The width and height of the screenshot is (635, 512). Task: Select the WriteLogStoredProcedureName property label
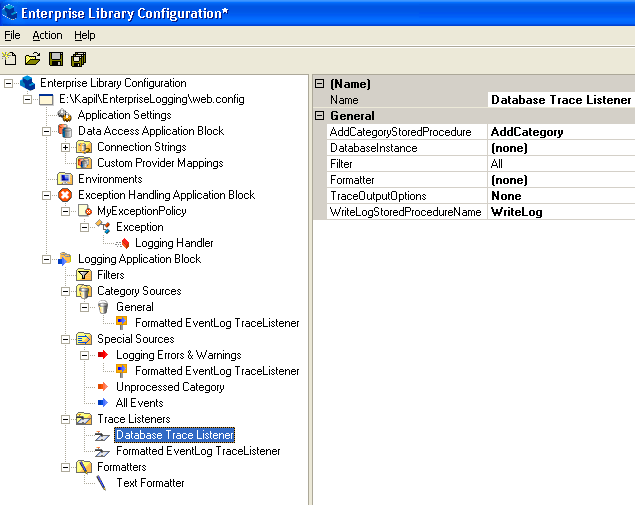click(405, 212)
